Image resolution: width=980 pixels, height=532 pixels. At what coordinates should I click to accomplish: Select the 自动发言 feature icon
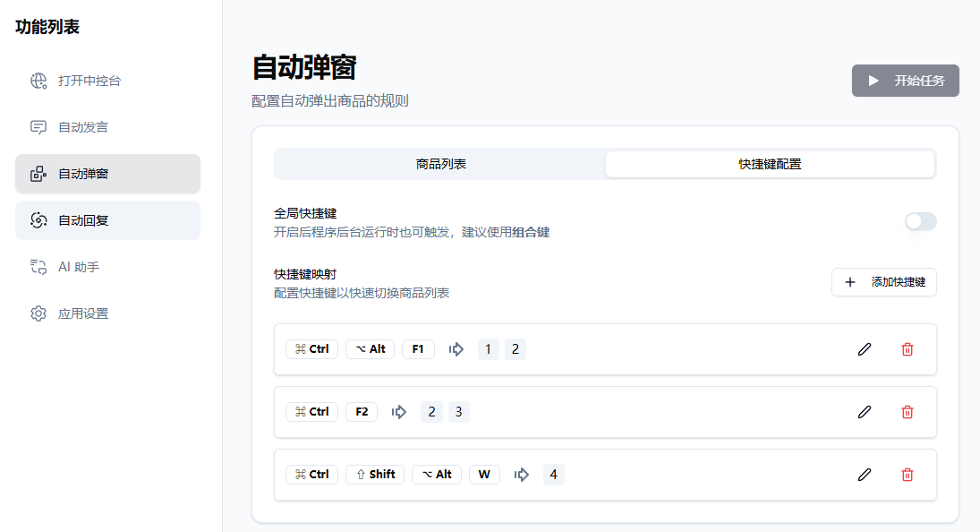(x=38, y=127)
